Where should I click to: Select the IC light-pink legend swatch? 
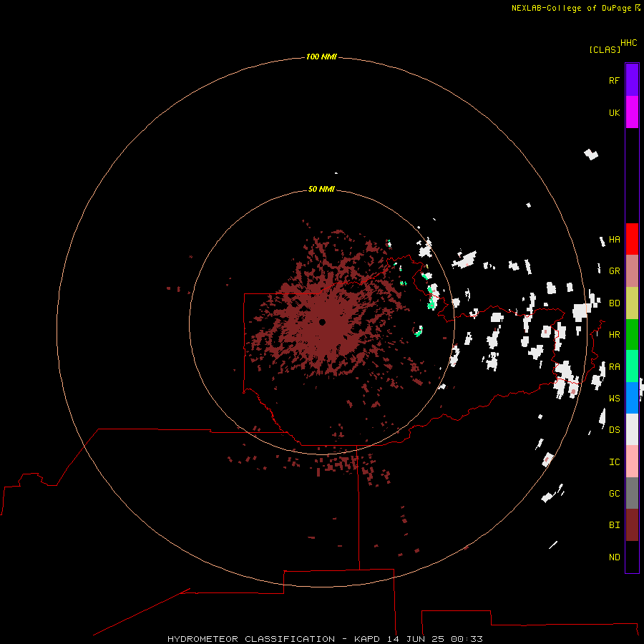[632, 462]
